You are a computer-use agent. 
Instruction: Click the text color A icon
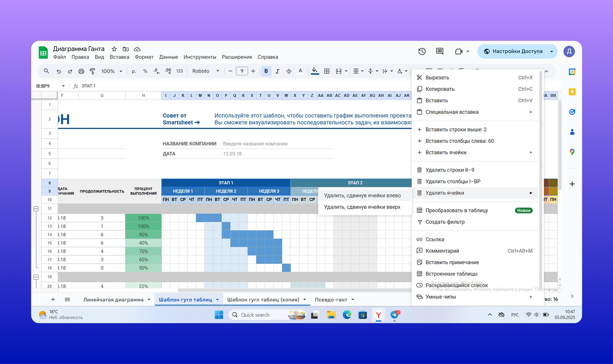[300, 71]
